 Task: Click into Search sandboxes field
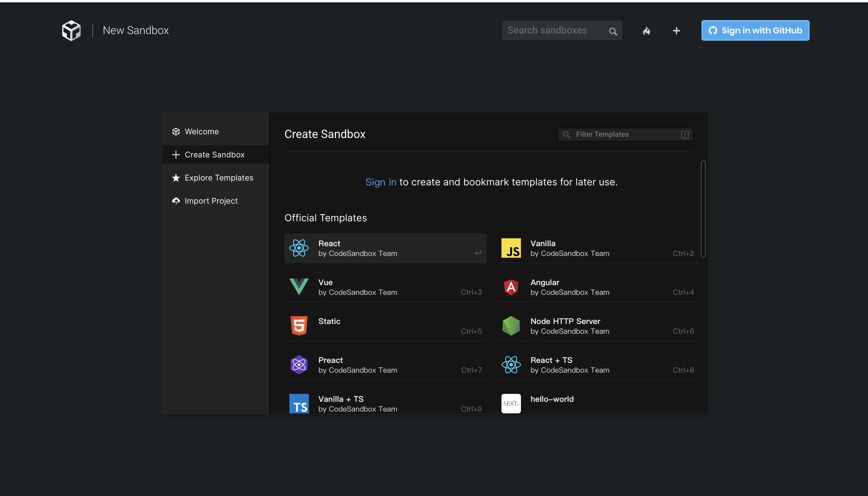click(554, 30)
